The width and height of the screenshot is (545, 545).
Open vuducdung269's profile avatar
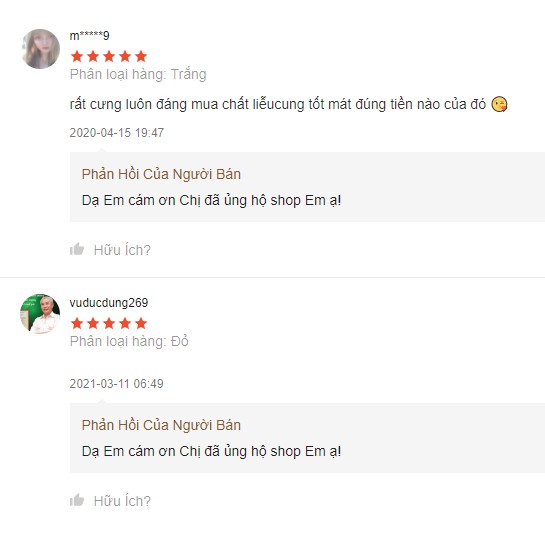[x=40, y=314]
